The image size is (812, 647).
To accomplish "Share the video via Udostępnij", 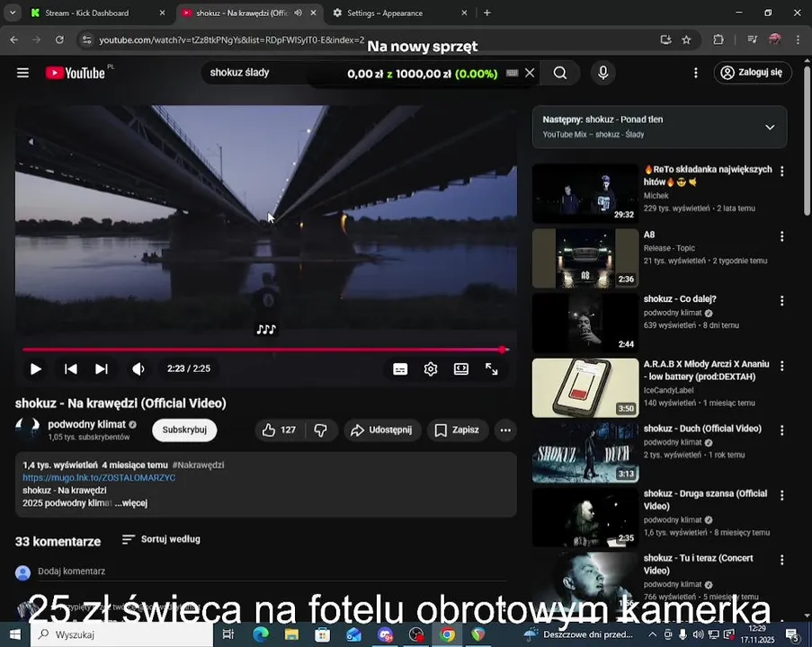I will tap(382, 430).
